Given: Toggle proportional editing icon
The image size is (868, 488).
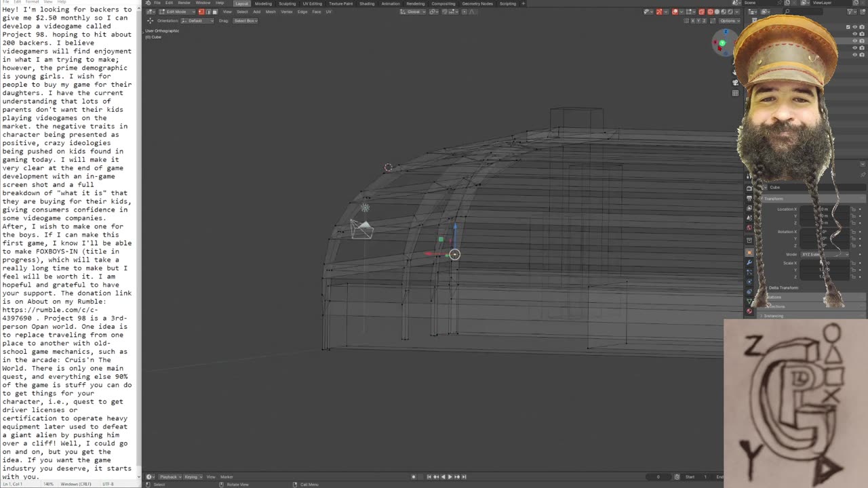Looking at the screenshot, I should click(465, 12).
